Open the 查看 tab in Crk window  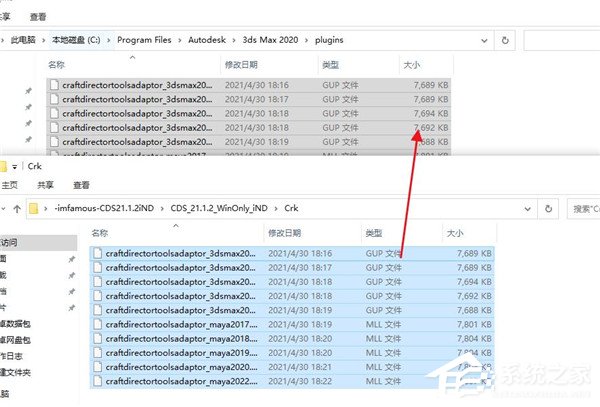point(81,185)
